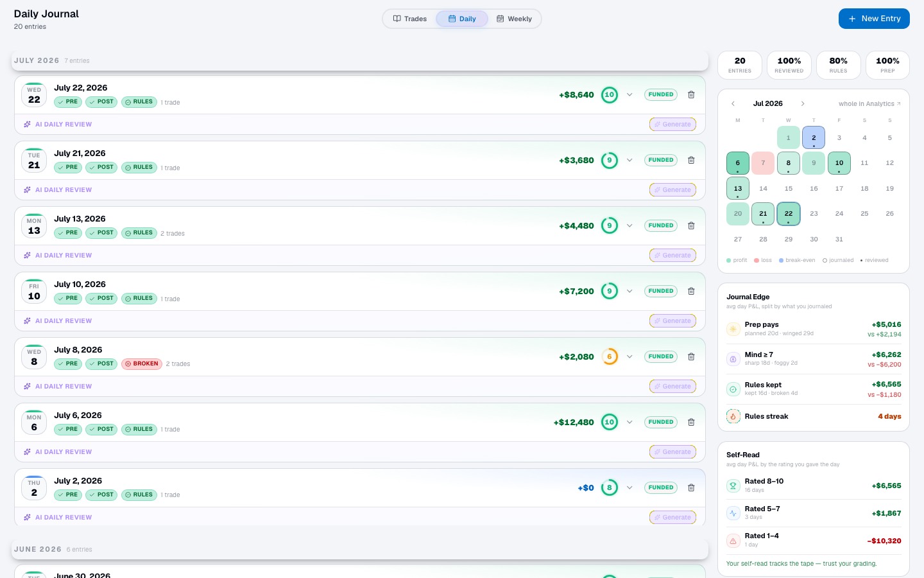Toggle the RULES tag on July 13 entry
Screen dimensions: 924x578
pos(139,233)
